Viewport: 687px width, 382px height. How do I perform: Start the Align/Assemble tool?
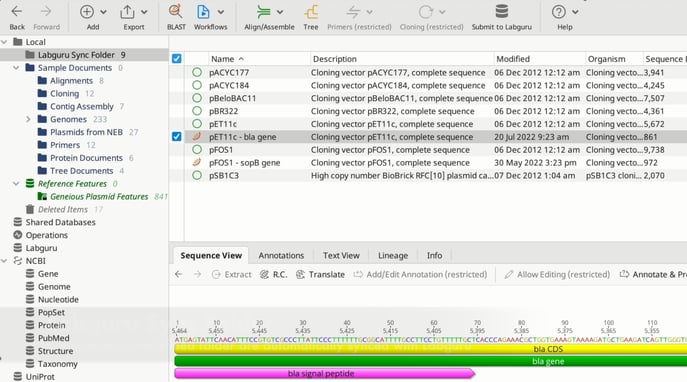pos(264,12)
